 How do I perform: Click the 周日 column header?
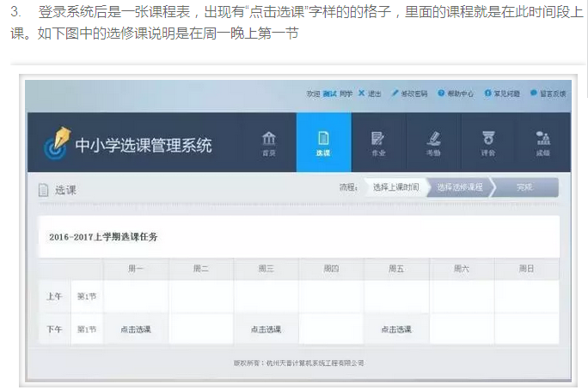click(526, 269)
